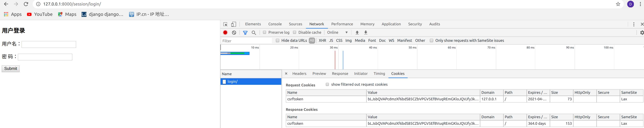Stop recording network log with red button

(225, 33)
